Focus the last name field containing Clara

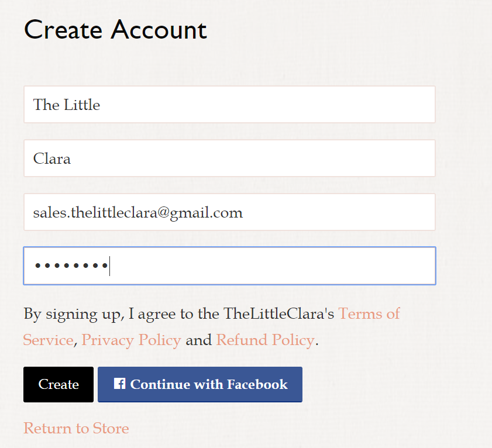click(229, 158)
